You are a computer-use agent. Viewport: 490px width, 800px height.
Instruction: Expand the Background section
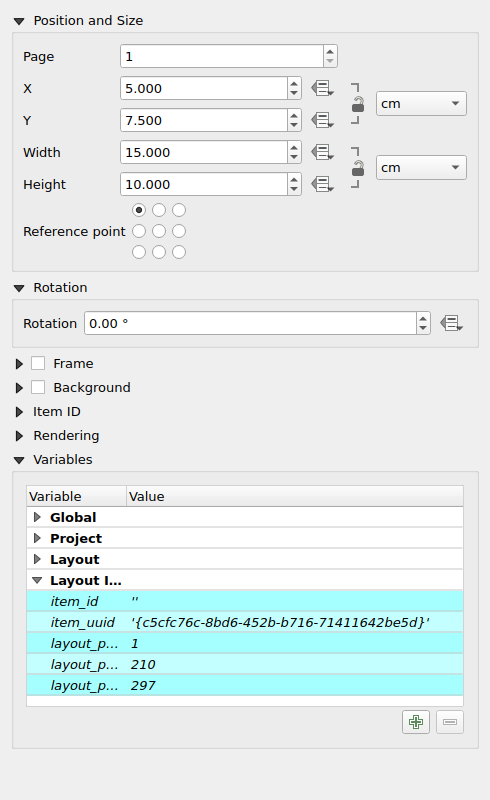click(19, 388)
